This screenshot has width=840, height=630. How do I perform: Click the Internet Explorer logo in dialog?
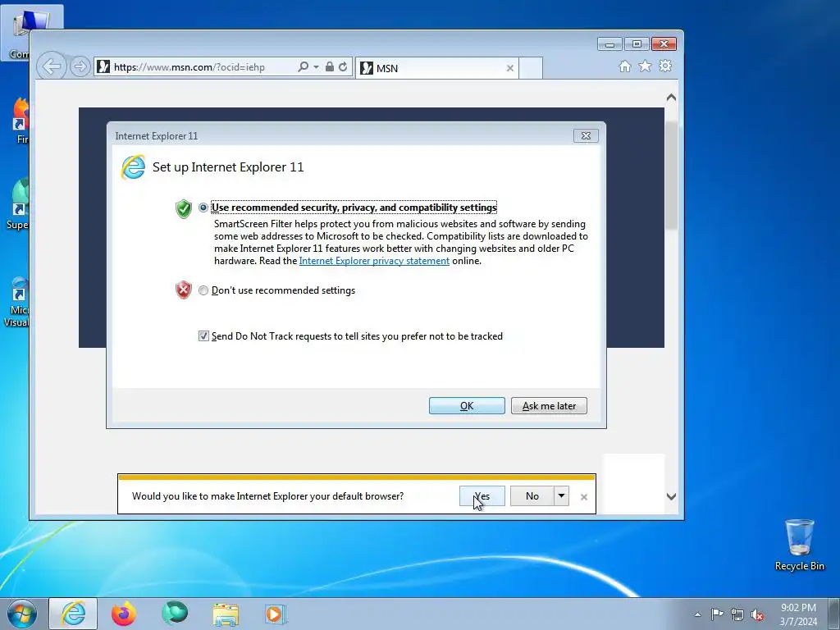[133, 167]
